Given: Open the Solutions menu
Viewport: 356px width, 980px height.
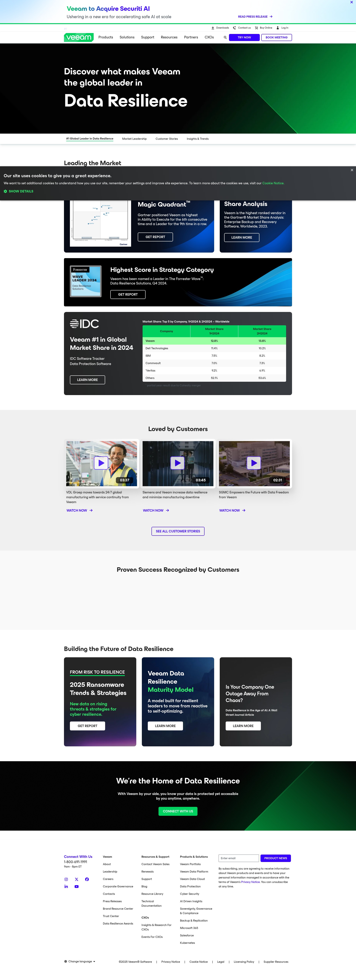Looking at the screenshot, I should point(127,37).
